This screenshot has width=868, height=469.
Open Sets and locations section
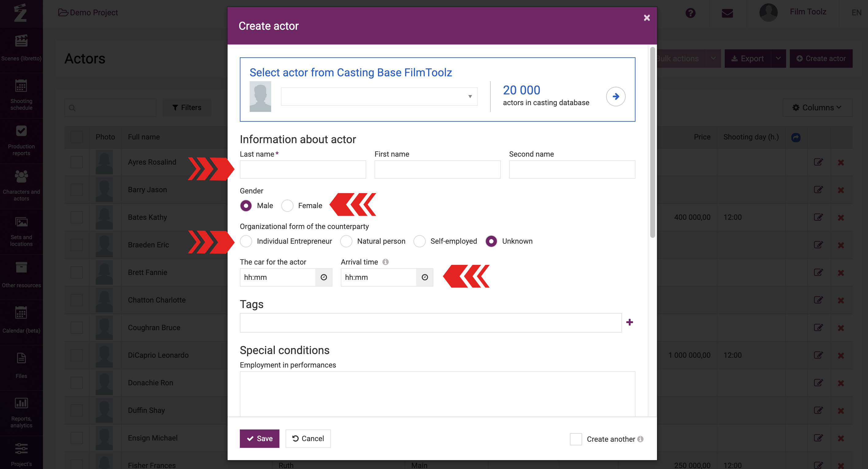tap(21, 232)
